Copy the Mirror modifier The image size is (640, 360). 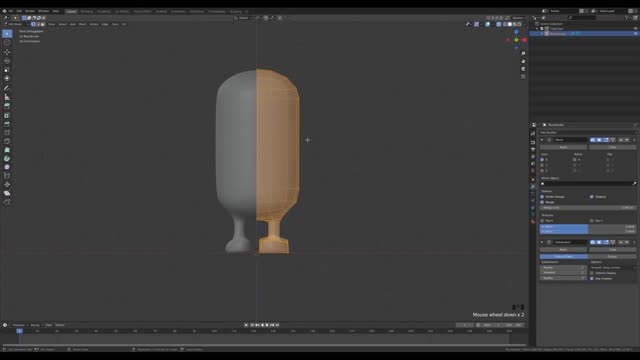612,147
